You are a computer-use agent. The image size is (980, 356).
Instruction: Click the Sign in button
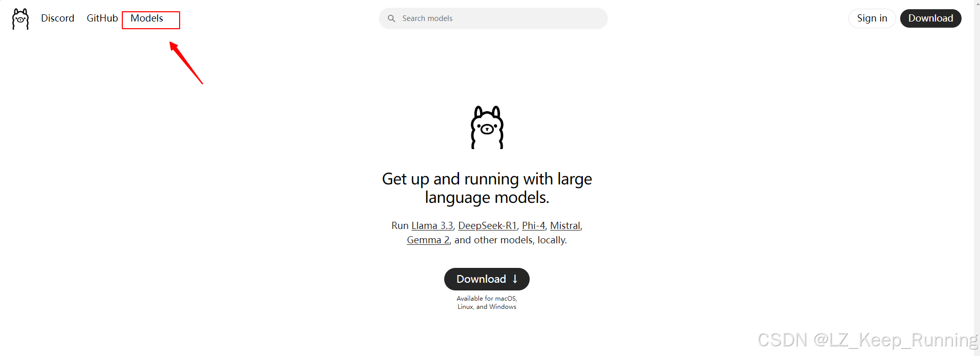tap(872, 18)
